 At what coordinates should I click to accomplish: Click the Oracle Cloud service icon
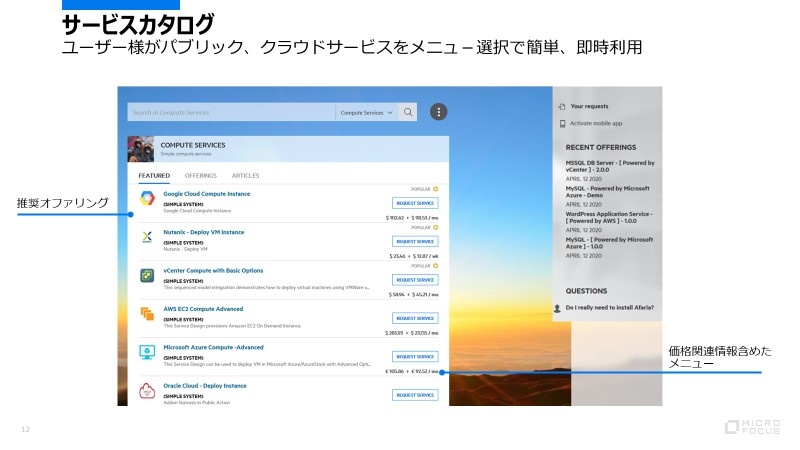click(146, 390)
